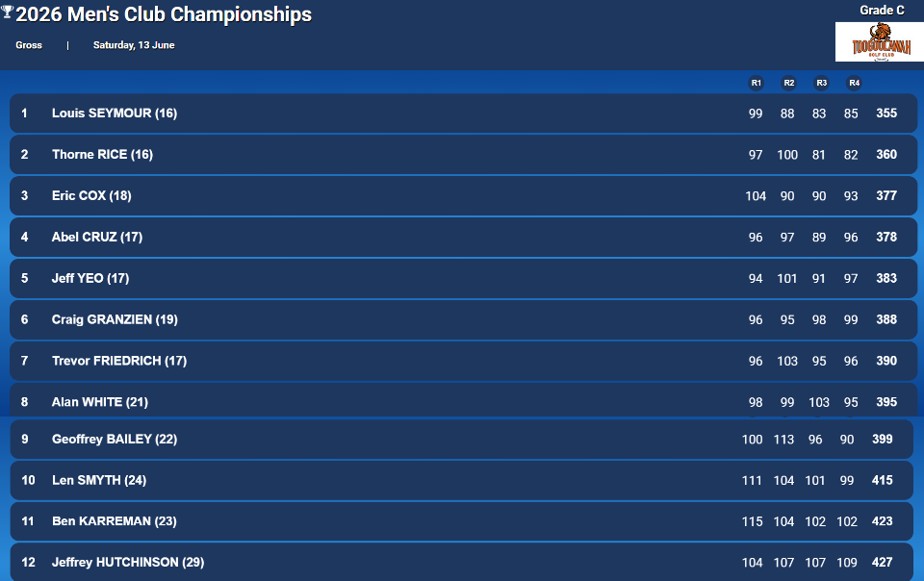Click the Grade C label

[882, 10]
